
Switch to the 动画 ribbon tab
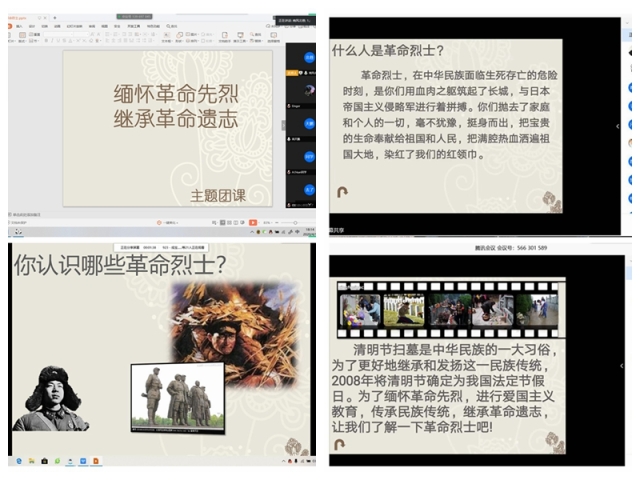[57, 26]
